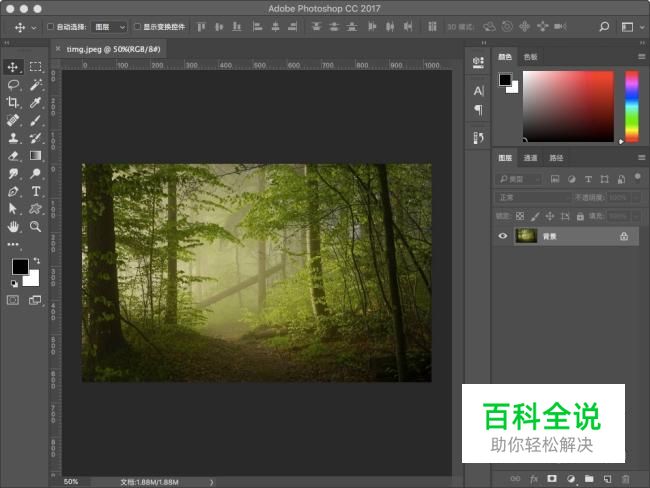Viewport: 650px width, 488px height.
Task: Click the create new layer button
Action: pyautogui.click(x=608, y=479)
